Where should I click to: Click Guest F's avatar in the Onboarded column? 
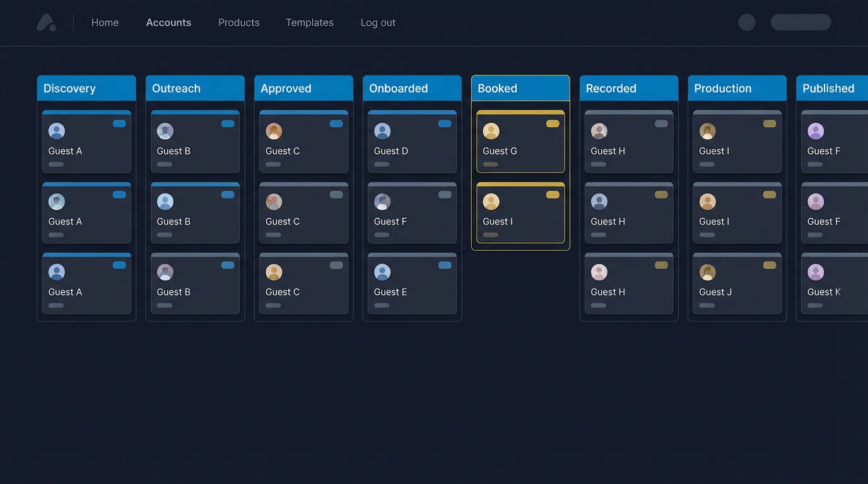(382, 202)
